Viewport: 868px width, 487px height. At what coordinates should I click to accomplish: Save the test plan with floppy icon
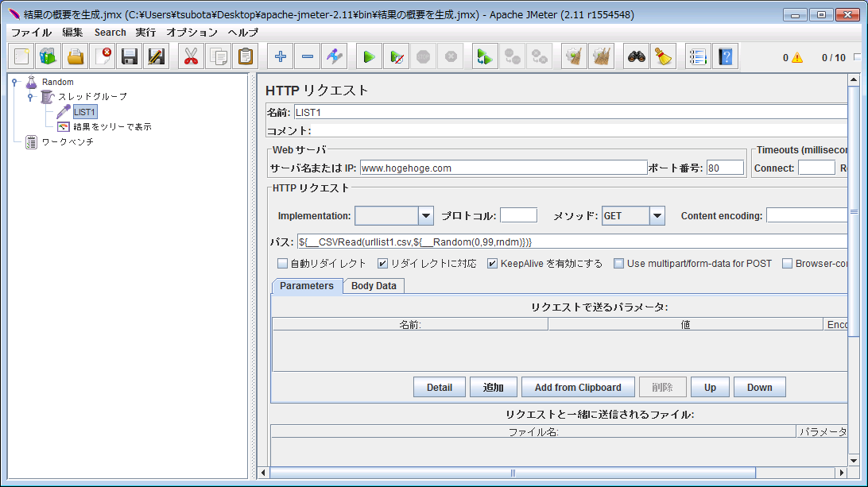(130, 56)
